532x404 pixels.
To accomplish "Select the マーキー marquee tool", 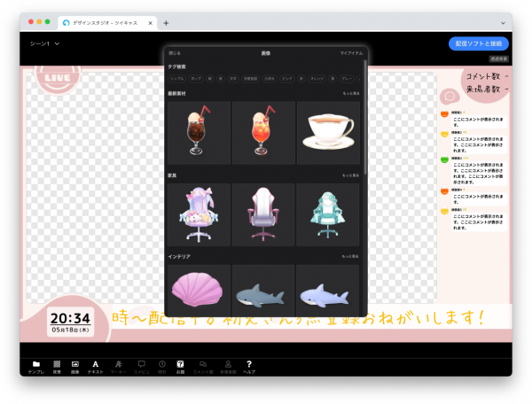I will pyautogui.click(x=119, y=368).
